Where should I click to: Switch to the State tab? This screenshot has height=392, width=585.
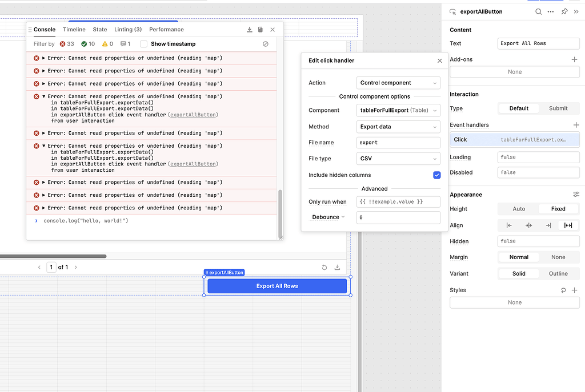click(x=99, y=30)
